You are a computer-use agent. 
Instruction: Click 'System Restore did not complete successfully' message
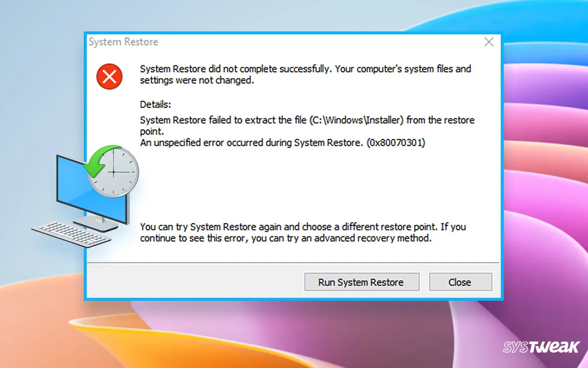click(305, 75)
